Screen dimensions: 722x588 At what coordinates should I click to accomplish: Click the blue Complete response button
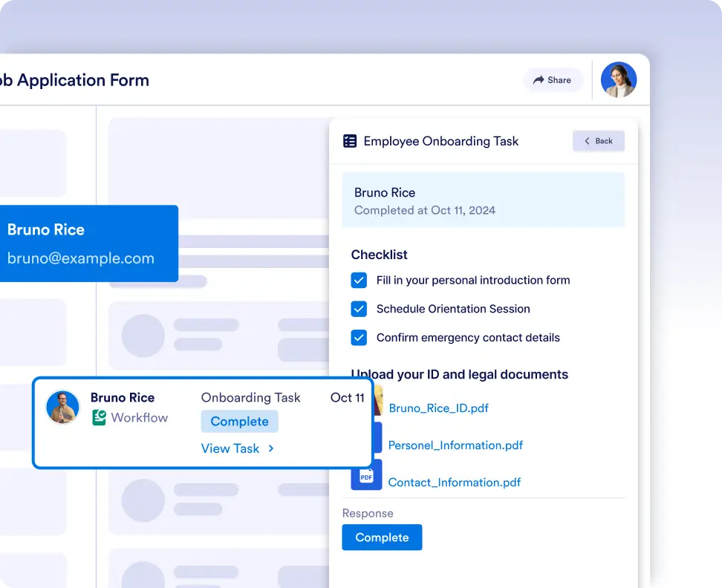coord(382,538)
